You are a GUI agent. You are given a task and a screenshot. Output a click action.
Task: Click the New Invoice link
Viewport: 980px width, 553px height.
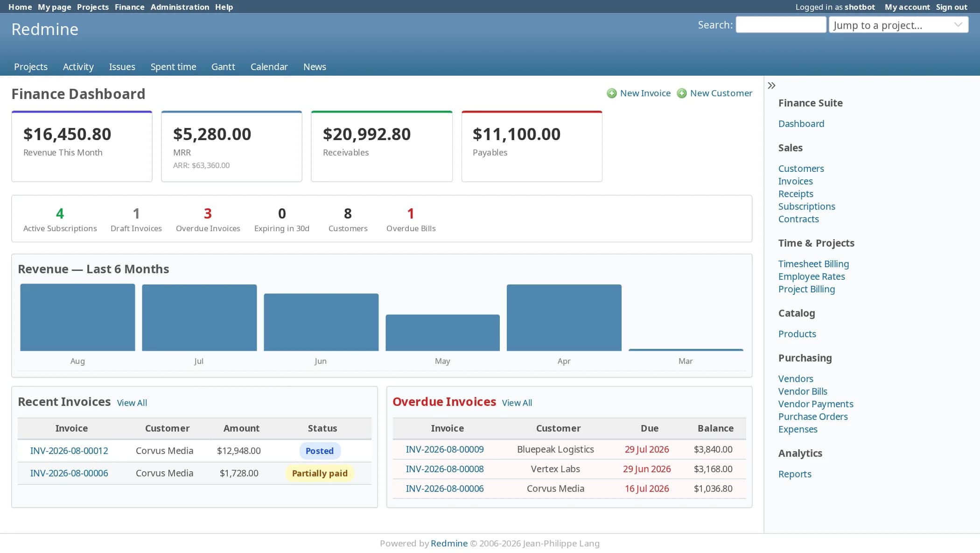point(645,93)
